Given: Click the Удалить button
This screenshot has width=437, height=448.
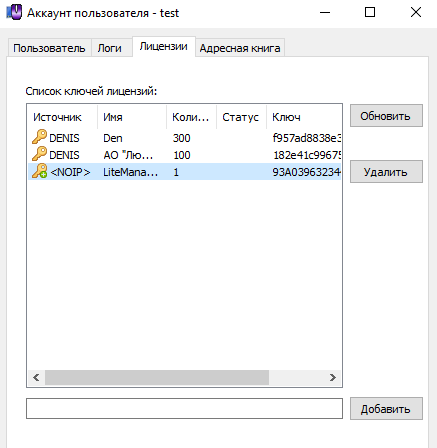Looking at the screenshot, I should click(x=386, y=172).
